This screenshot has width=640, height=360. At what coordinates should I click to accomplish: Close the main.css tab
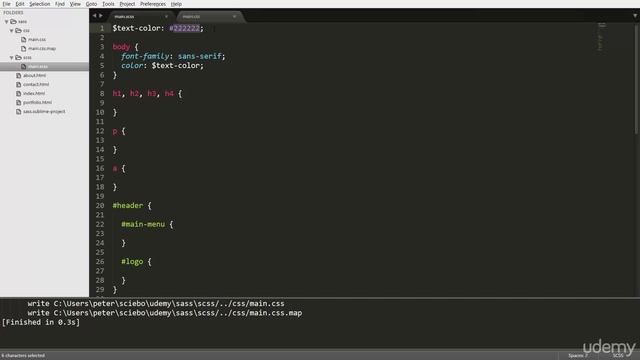234,17
